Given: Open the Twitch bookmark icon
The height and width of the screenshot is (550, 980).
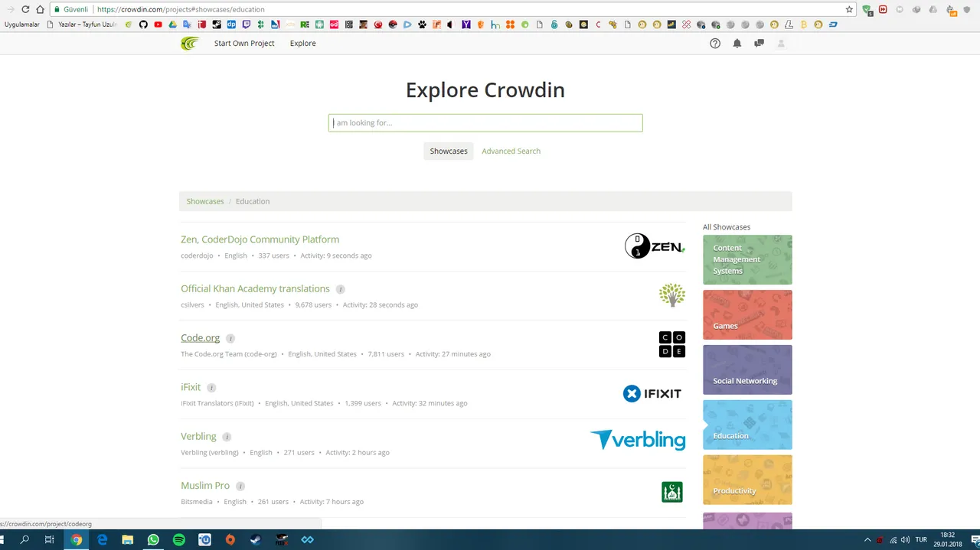Looking at the screenshot, I should 246,24.
